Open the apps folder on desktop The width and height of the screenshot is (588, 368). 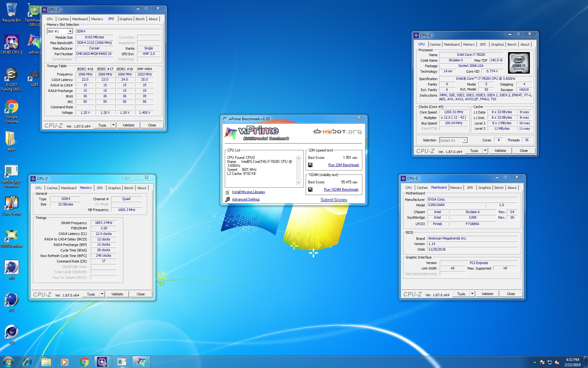pos(11,141)
